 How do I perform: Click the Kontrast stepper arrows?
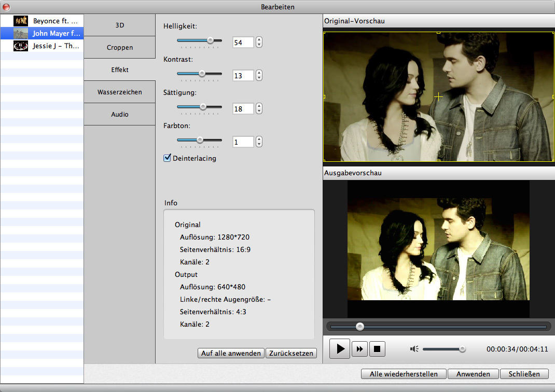pyautogui.click(x=259, y=75)
